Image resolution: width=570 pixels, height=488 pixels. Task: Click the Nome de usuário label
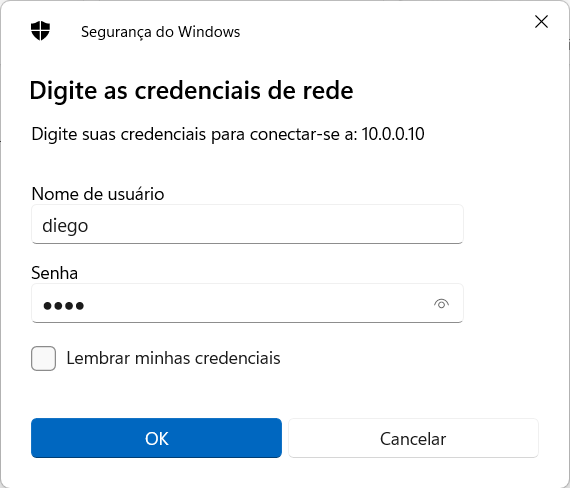98,194
